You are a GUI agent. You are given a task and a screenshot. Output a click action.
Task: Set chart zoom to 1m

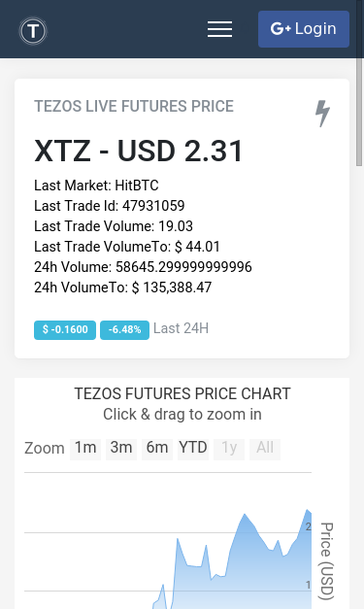point(85,449)
